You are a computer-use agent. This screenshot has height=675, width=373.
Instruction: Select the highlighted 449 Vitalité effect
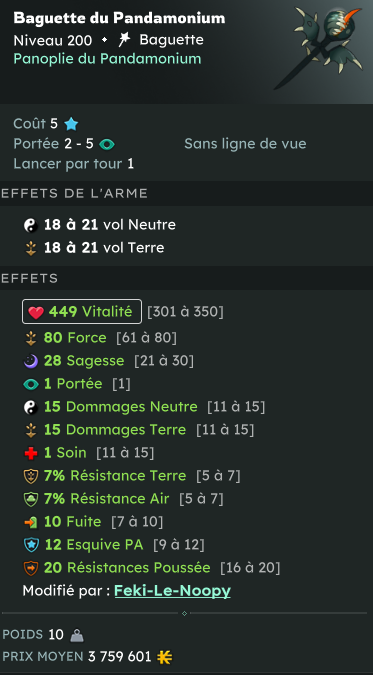click(x=82, y=311)
